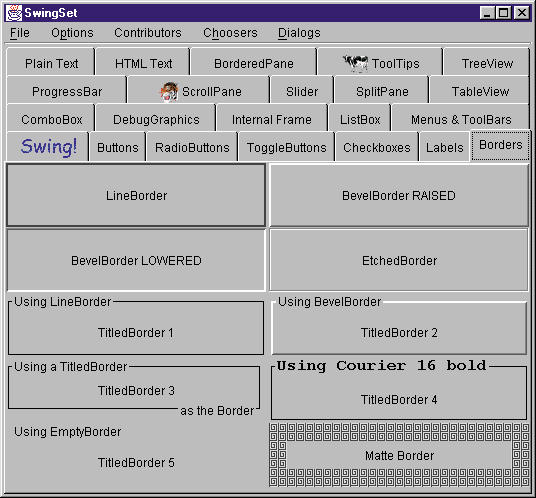The image size is (536, 498).
Task: Switch to the RadioButtons tab
Action: click(x=192, y=147)
